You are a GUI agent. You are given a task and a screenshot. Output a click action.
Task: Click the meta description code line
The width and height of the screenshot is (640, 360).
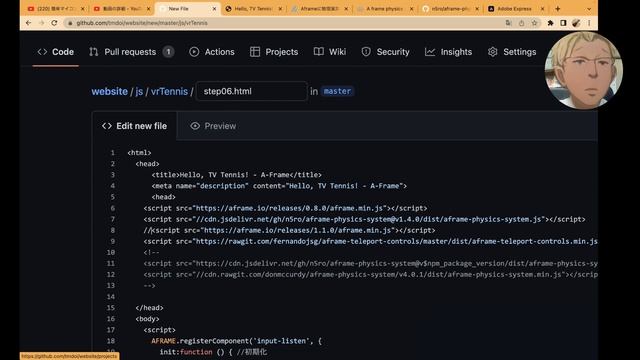pos(279,186)
